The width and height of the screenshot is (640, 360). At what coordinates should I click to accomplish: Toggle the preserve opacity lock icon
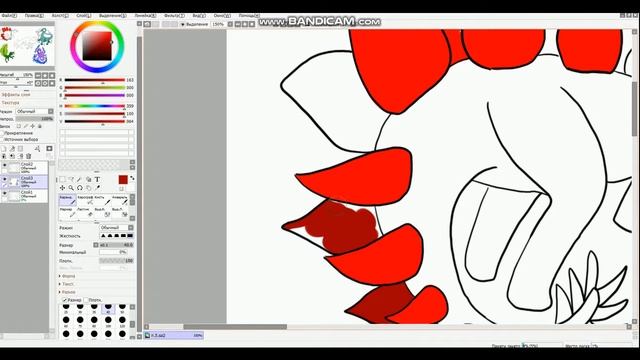pyautogui.click(x=19, y=126)
